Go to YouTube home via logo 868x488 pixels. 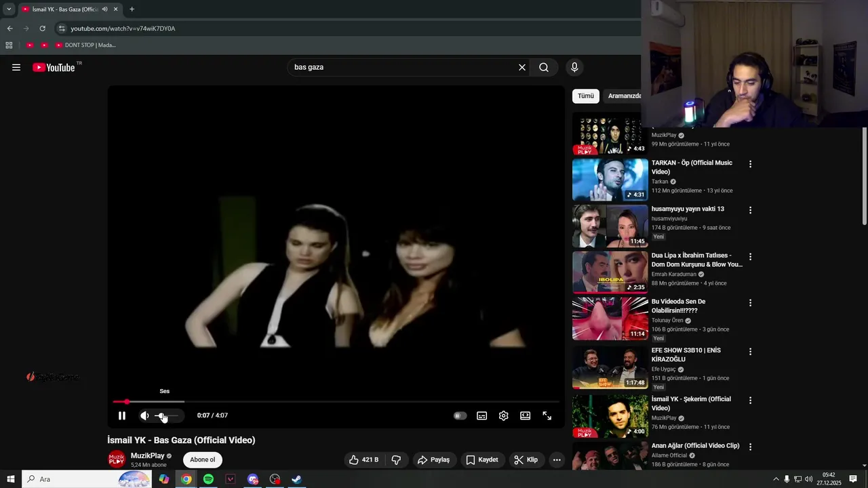[54, 67]
